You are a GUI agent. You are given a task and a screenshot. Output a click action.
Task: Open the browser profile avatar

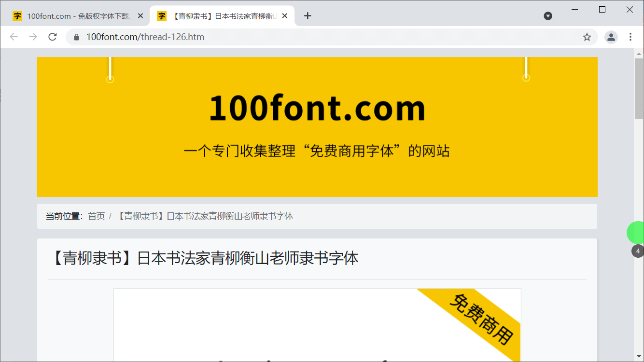(611, 37)
